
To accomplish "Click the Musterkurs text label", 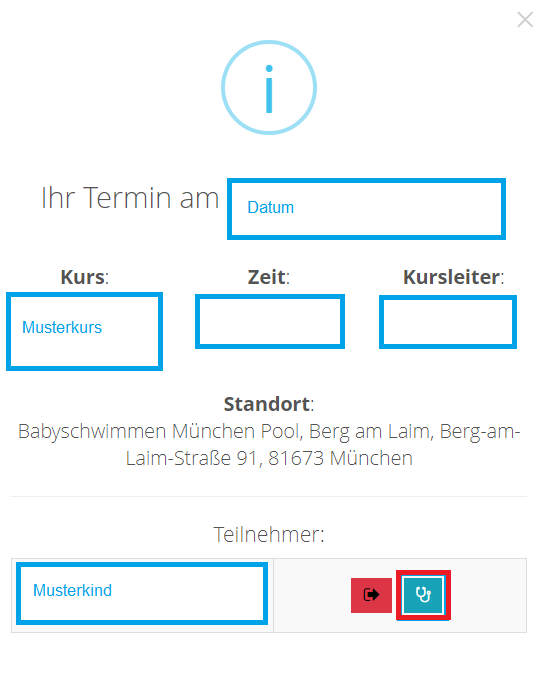I will pos(62,328).
